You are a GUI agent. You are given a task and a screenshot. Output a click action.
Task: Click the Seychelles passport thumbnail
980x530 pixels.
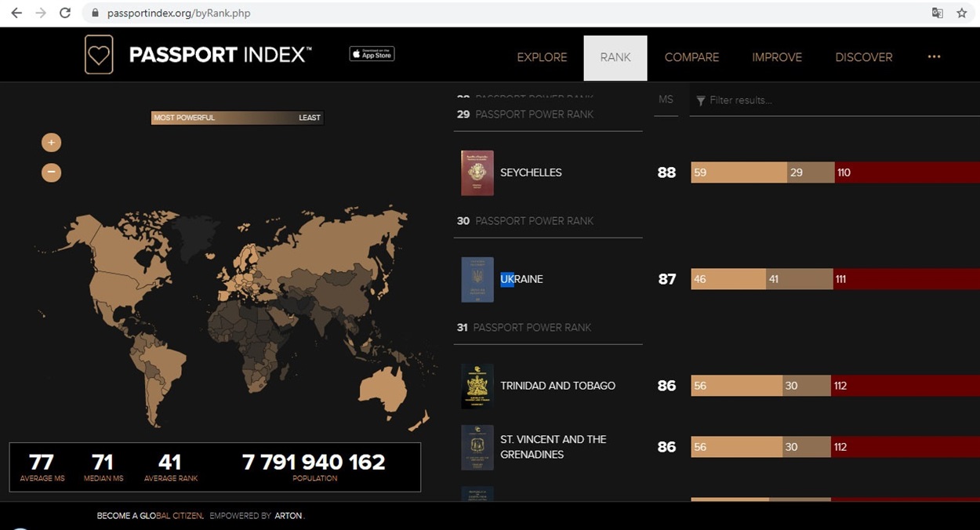[477, 172]
